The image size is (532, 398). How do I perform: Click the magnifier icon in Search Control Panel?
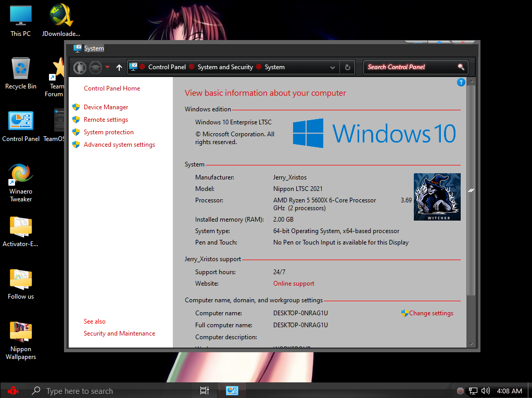click(x=461, y=67)
